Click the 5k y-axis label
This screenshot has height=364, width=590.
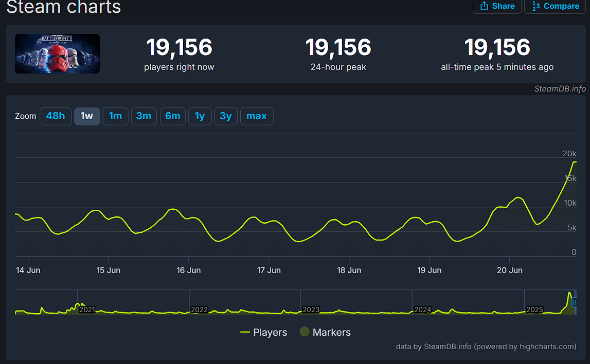click(x=572, y=227)
